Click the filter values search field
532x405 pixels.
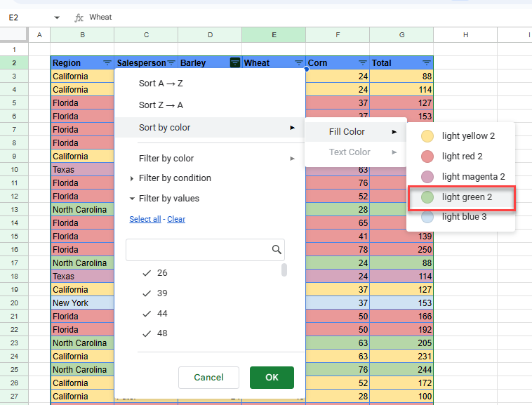(x=205, y=250)
